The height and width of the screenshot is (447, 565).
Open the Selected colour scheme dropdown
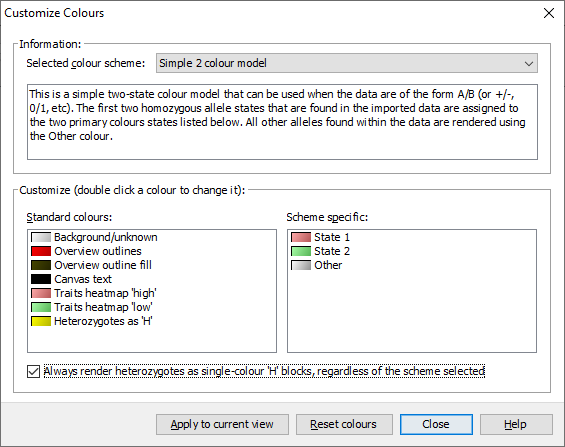pyautogui.click(x=347, y=63)
